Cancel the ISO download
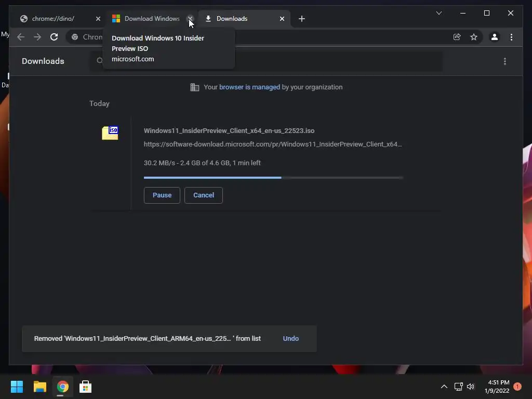 tap(204, 195)
